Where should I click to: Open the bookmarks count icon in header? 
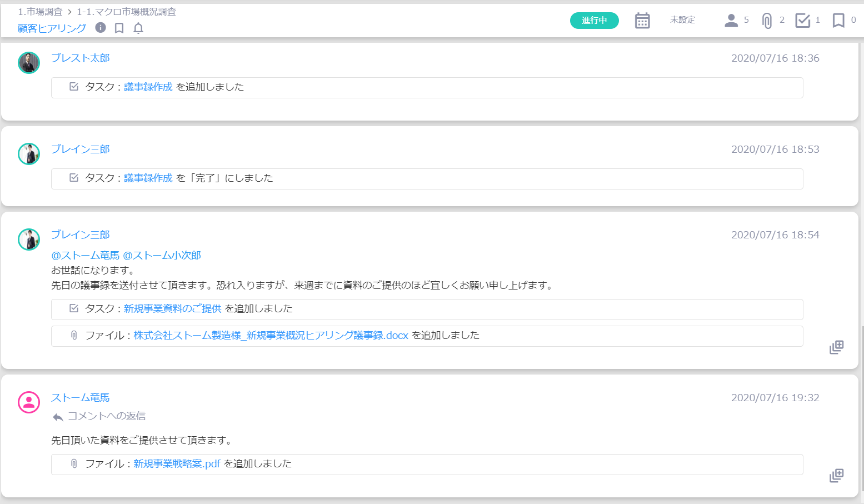(x=838, y=21)
